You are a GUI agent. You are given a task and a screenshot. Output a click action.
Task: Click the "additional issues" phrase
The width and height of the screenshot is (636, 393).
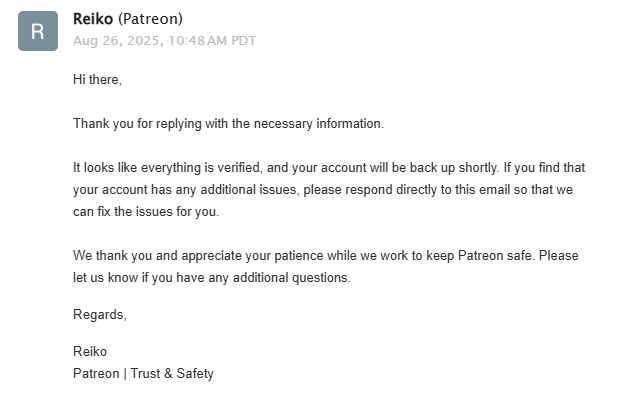click(248, 189)
